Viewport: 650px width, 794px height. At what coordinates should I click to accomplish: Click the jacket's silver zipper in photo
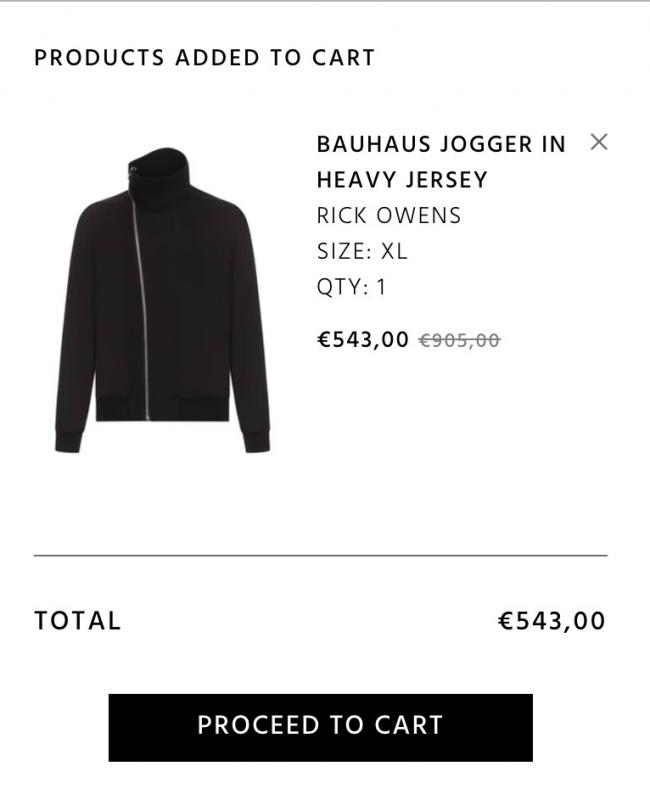pos(142,304)
